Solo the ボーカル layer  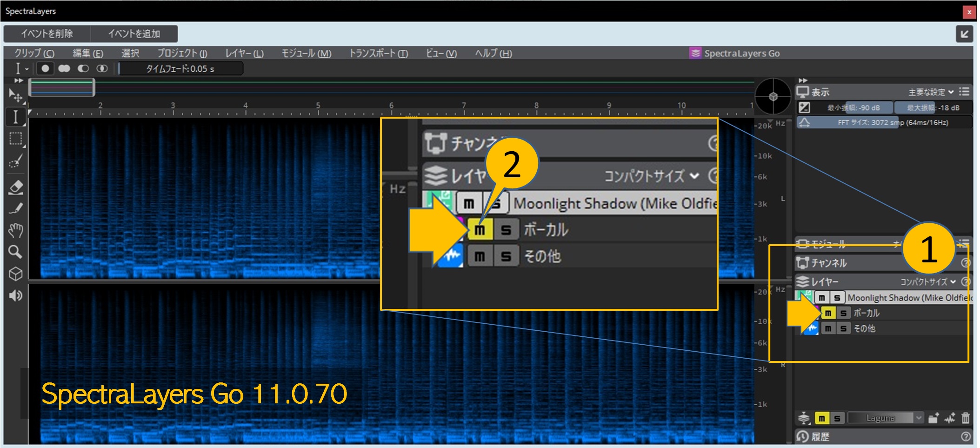pyautogui.click(x=843, y=313)
